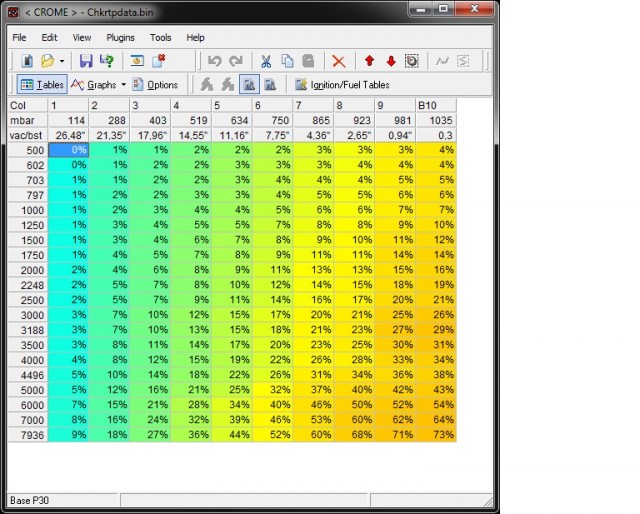
Task: Click the red up arrow increase icon
Action: click(369, 61)
